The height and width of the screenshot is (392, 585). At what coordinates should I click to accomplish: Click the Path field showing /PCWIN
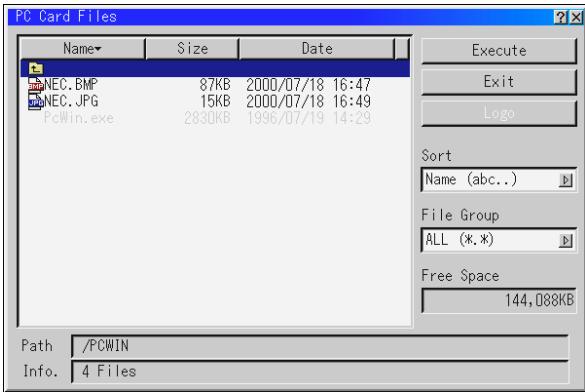(320, 346)
